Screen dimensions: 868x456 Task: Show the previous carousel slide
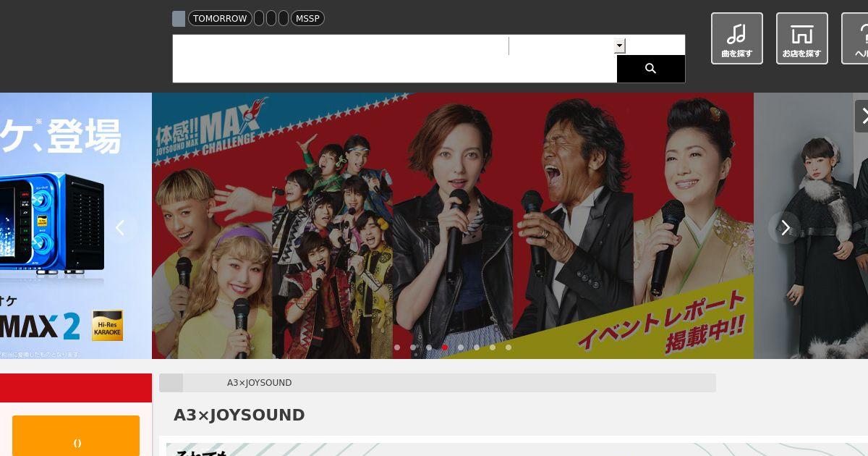click(120, 228)
